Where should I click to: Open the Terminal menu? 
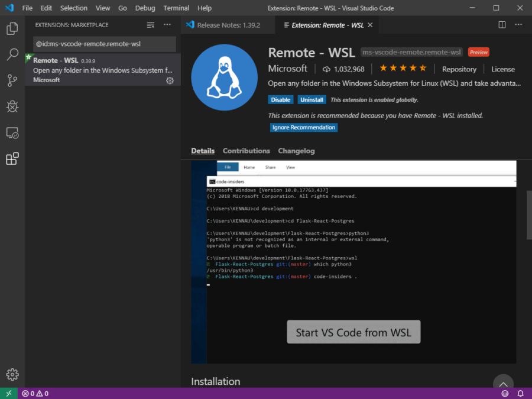[176, 8]
